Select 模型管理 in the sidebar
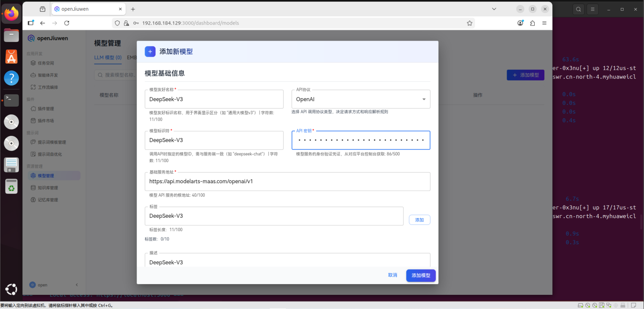Image resolution: width=644 pixels, height=309 pixels. click(x=54, y=176)
